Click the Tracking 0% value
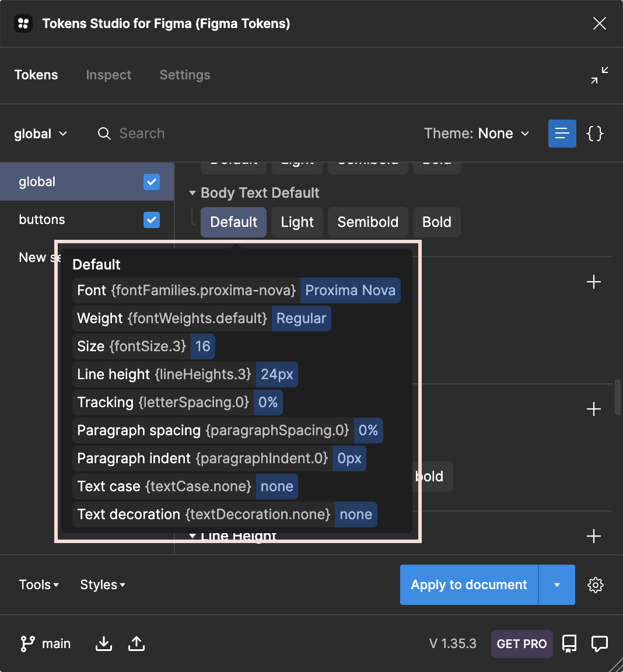The width and height of the screenshot is (623, 672). (268, 402)
